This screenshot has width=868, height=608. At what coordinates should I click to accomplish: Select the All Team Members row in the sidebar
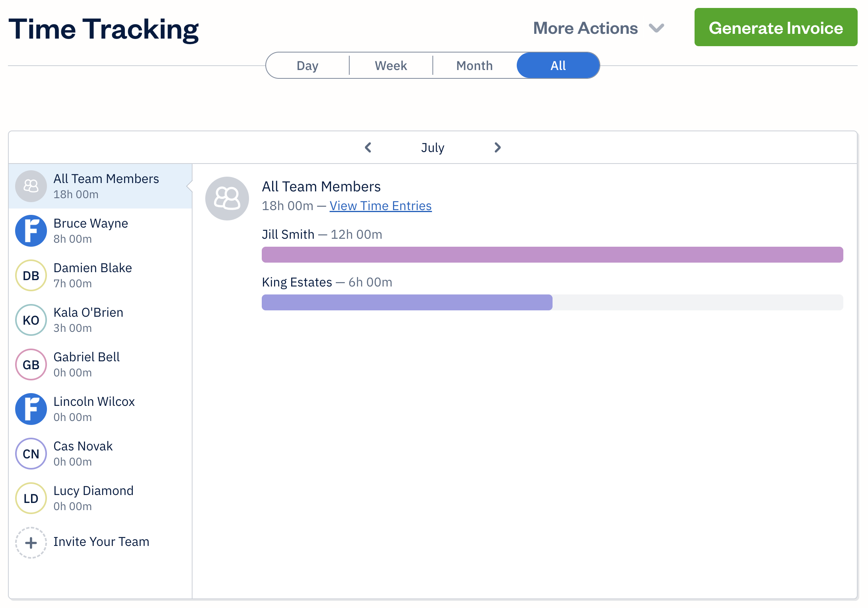point(100,186)
